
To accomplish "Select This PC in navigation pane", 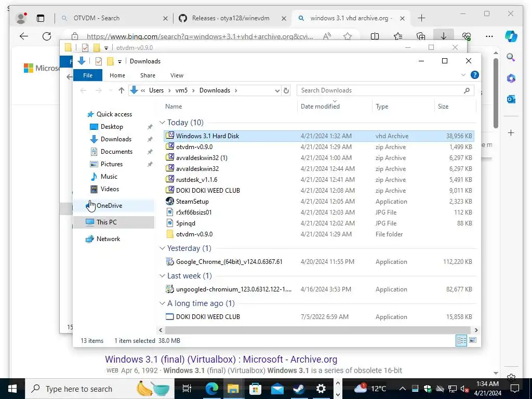I will (114, 222).
